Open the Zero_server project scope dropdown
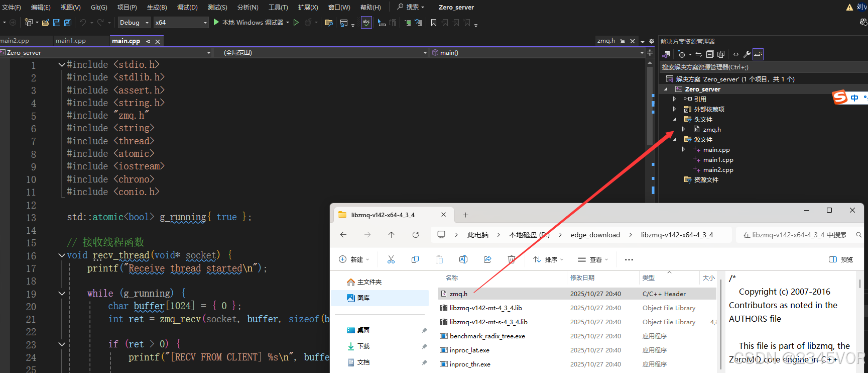Viewport: 868px width, 373px height. pyautogui.click(x=106, y=53)
